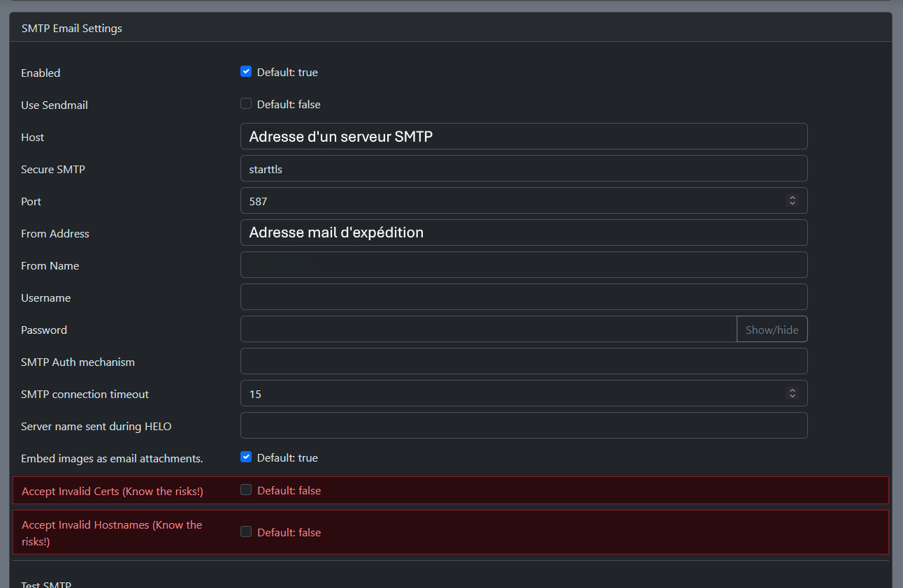
Task: Click the SMTP connection timeout stepper
Action: click(x=793, y=394)
